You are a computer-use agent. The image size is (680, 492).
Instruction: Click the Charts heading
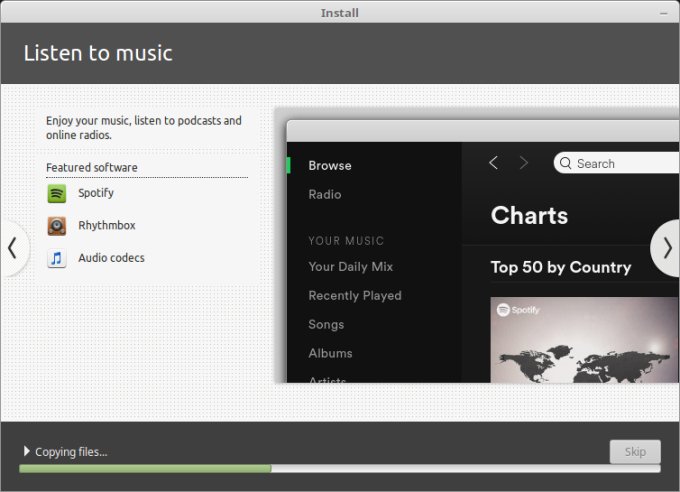point(529,215)
